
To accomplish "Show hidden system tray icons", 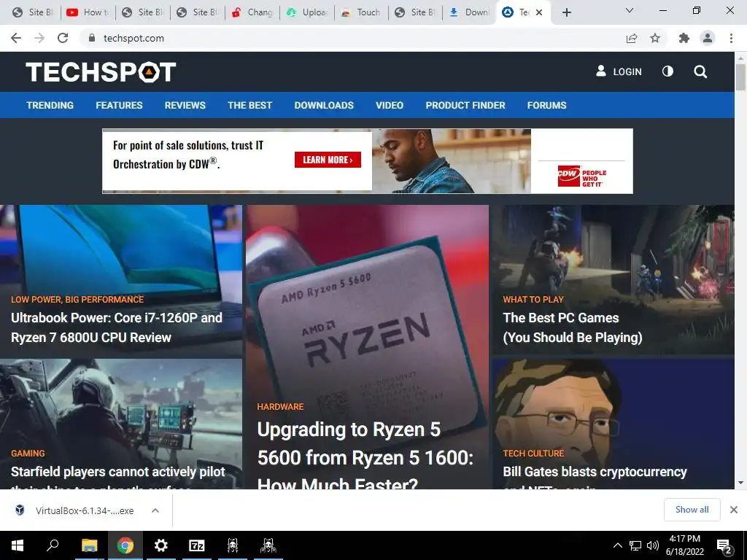I will click(x=617, y=545).
